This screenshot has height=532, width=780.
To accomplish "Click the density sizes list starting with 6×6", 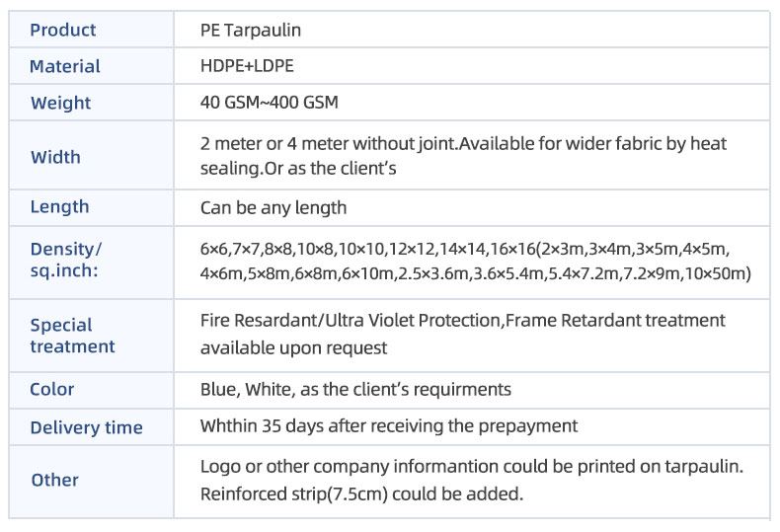I will [x=476, y=261].
